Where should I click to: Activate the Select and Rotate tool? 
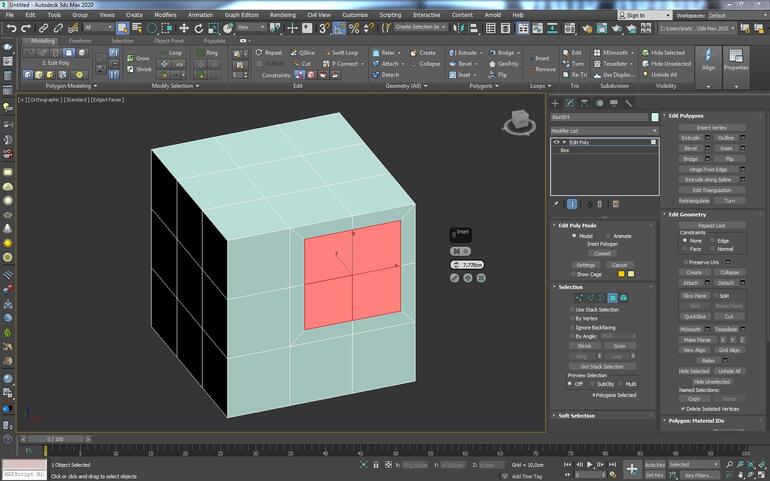[198, 28]
